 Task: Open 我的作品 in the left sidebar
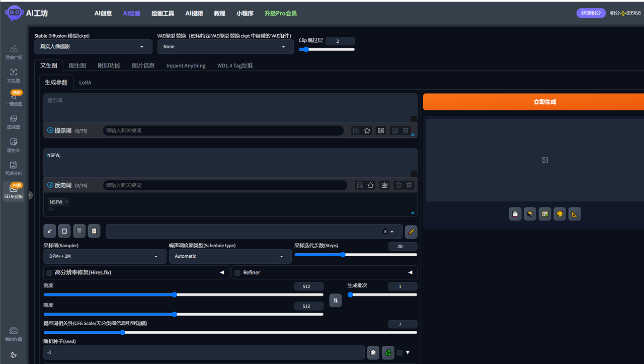tap(14, 334)
